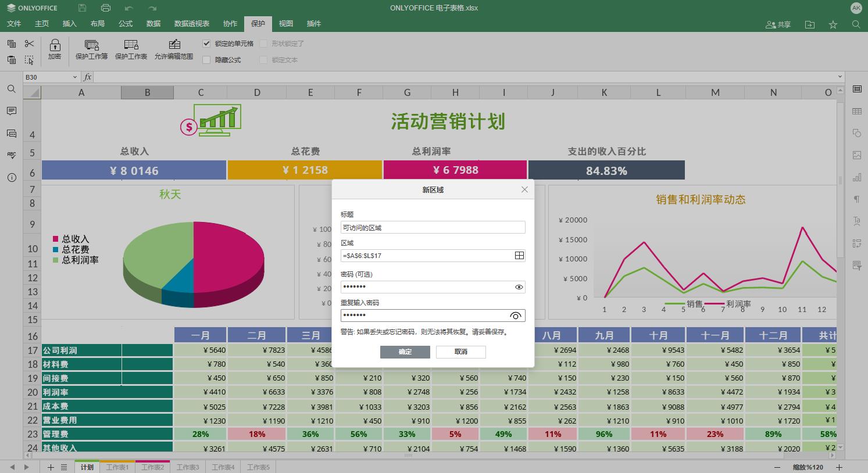
Task: Open Allow Edit Ranges (允许编辑范围)
Action: [x=174, y=50]
